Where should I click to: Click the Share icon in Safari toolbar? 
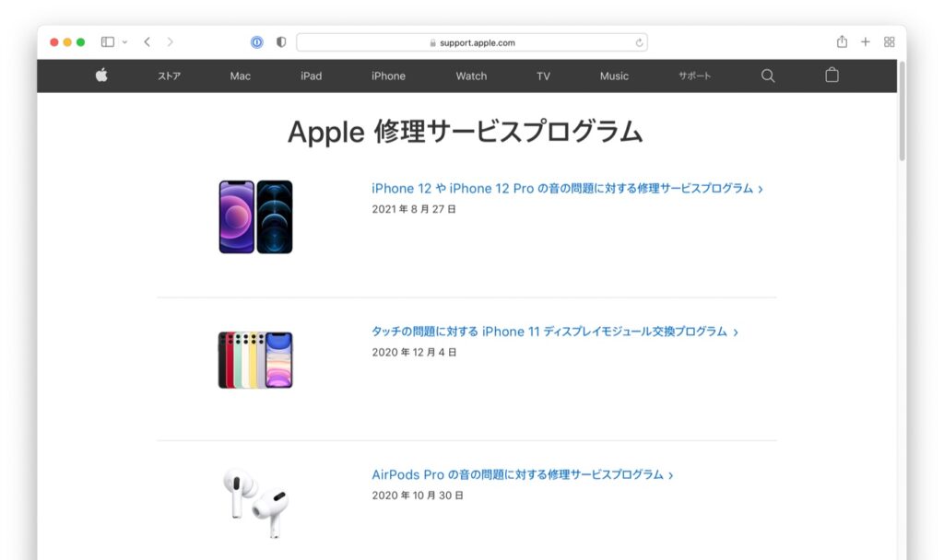coord(842,41)
